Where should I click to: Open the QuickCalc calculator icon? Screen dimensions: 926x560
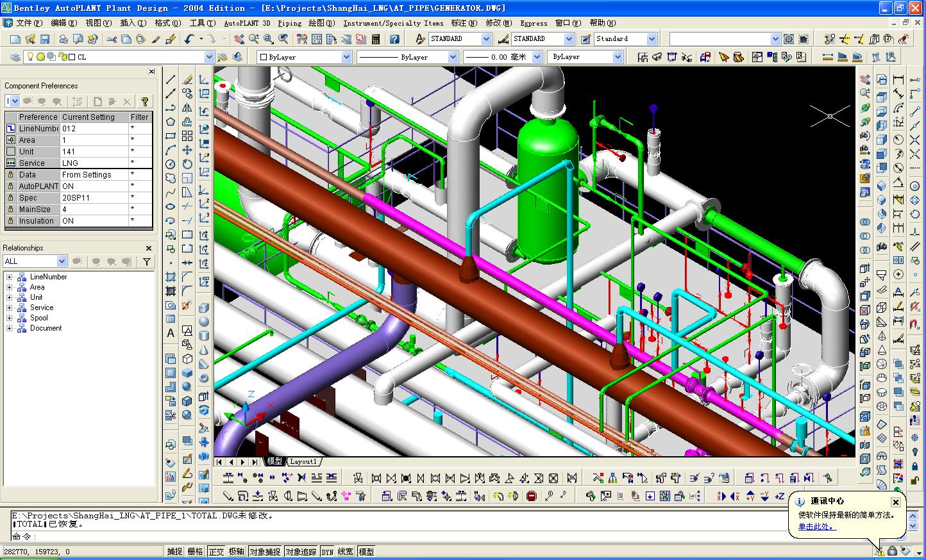point(376,39)
